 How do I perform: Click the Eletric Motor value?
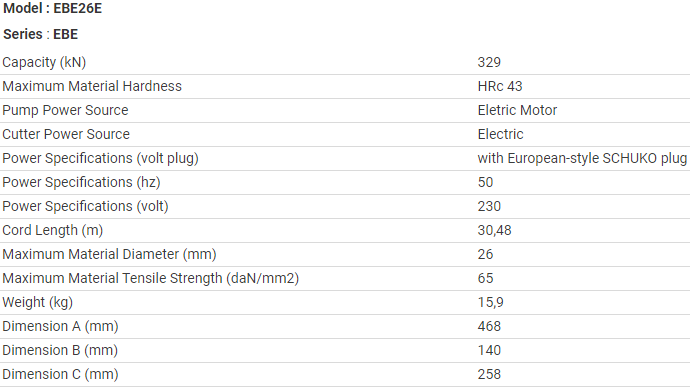(x=517, y=110)
